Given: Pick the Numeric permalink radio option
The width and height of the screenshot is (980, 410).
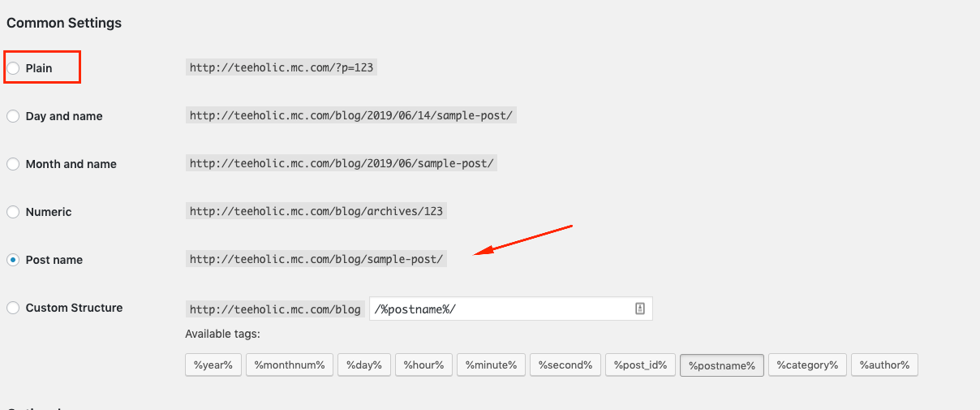Looking at the screenshot, I should [13, 212].
